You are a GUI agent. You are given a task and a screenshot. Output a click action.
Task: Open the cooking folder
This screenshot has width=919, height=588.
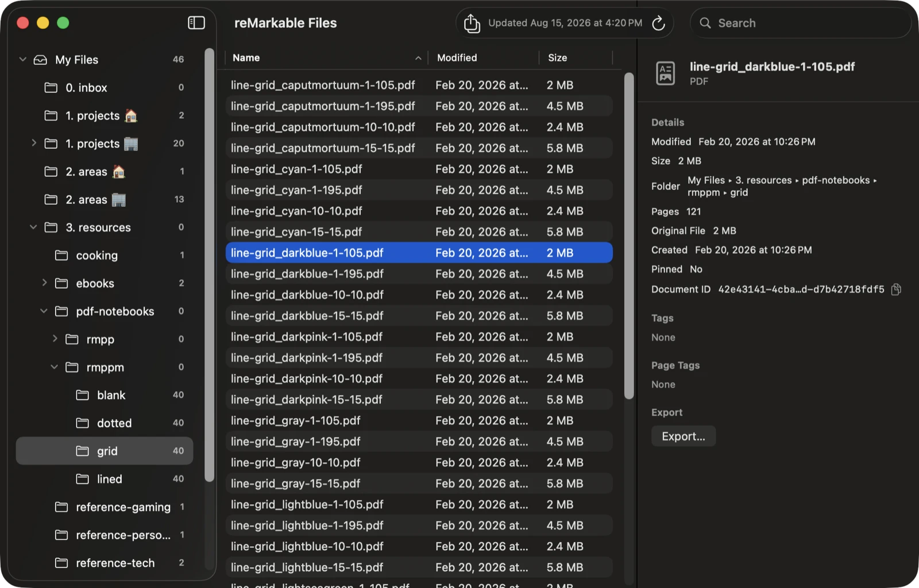pos(105,256)
